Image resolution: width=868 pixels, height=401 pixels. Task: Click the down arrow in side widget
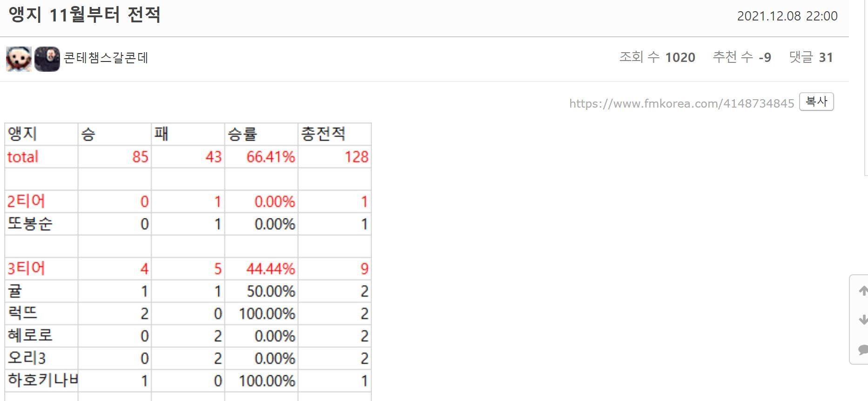coord(863,319)
